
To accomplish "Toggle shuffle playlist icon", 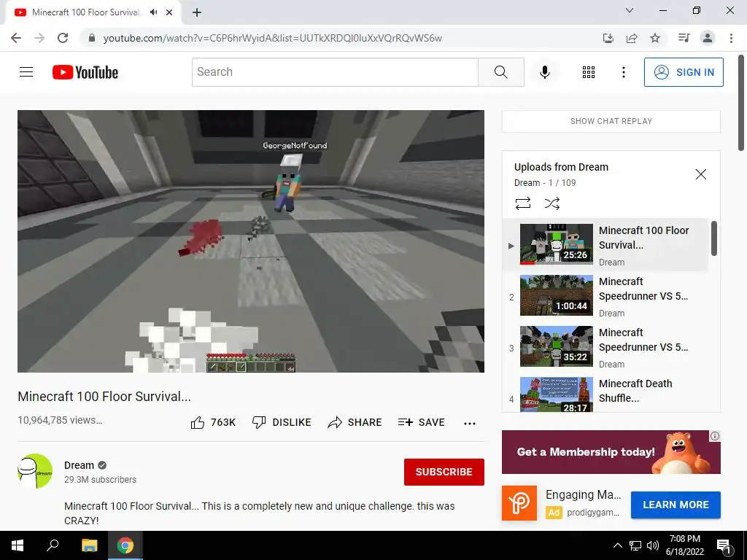I will (x=551, y=204).
